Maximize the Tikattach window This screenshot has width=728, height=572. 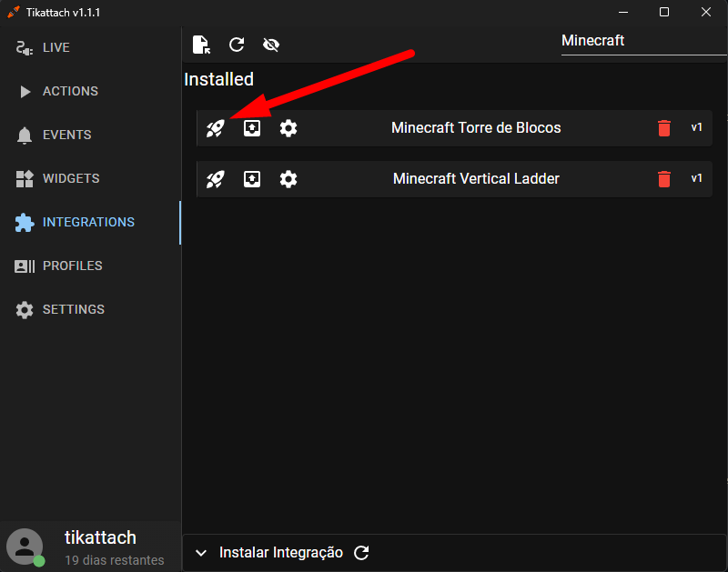664,12
